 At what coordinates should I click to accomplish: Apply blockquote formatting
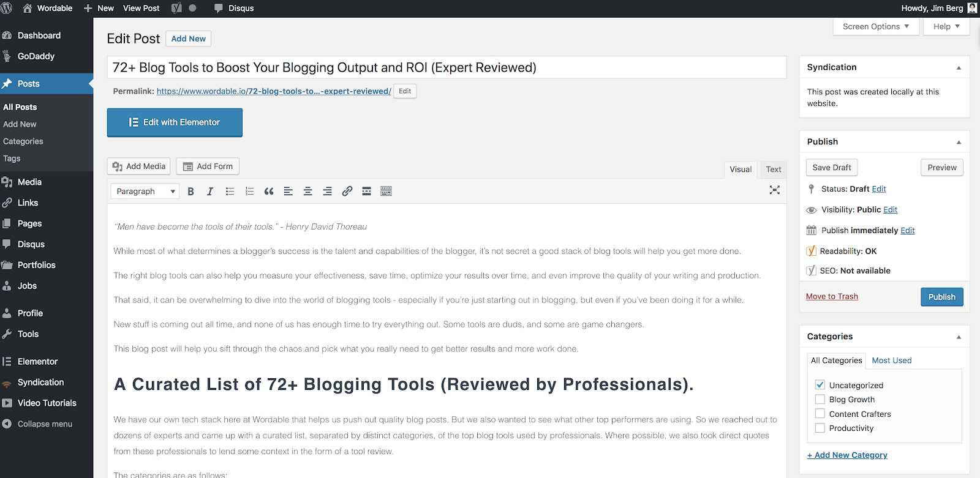click(269, 192)
